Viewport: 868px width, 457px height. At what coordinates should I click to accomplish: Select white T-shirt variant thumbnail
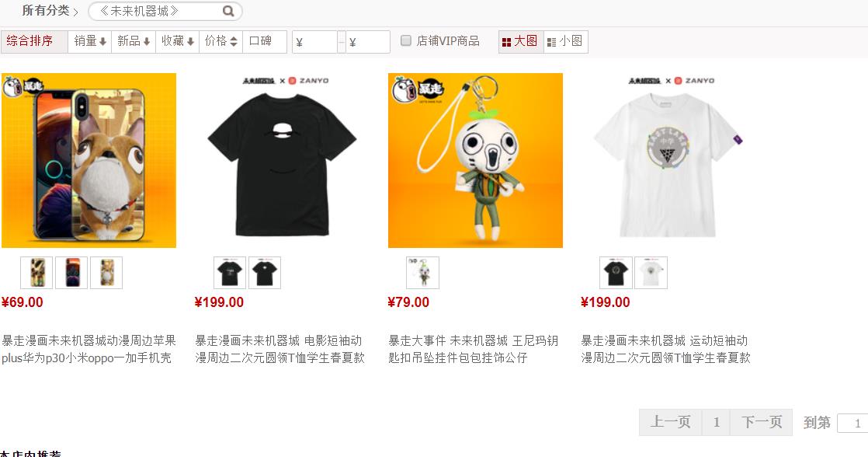tap(651, 273)
